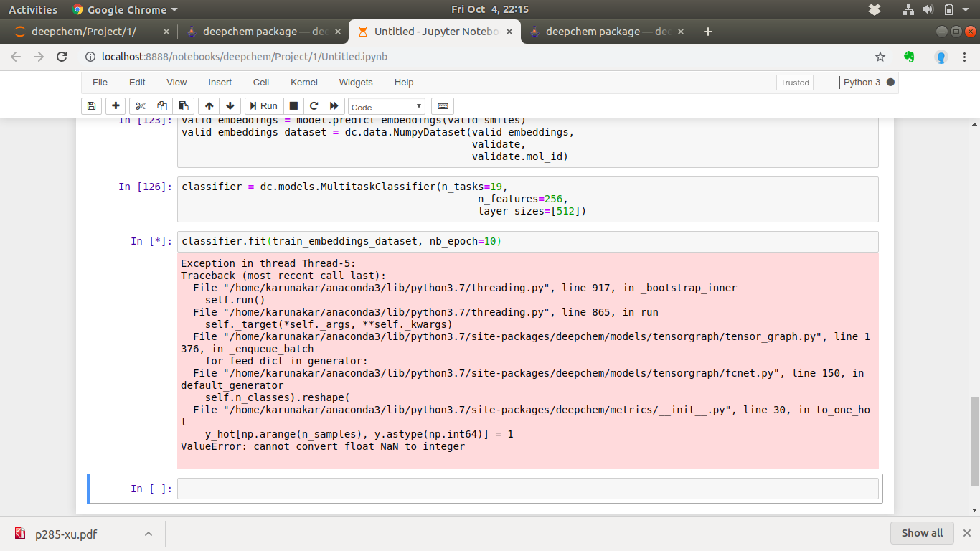The height and width of the screenshot is (551, 980).
Task: Click Show all in the downloads bar
Action: 922,532
